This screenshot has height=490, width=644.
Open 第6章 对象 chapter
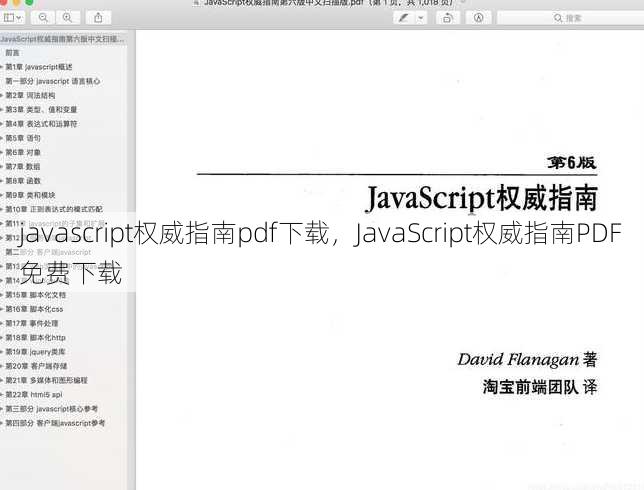[x=23, y=152]
